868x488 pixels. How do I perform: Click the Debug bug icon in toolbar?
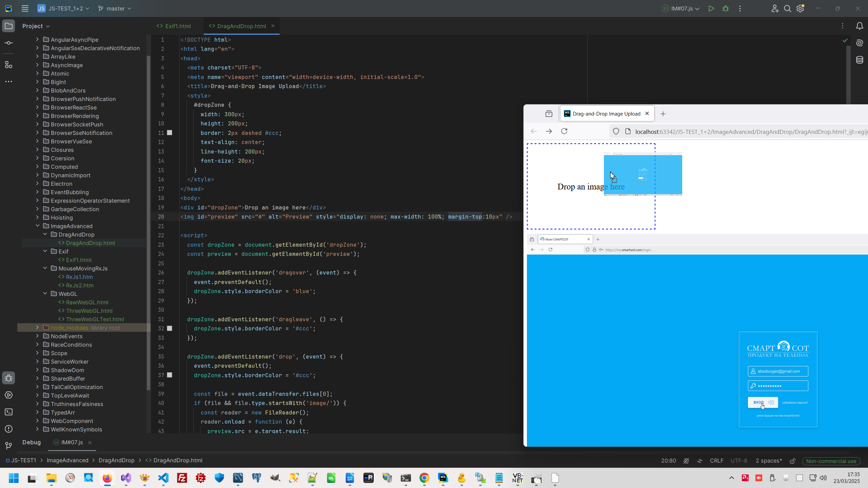point(726,8)
